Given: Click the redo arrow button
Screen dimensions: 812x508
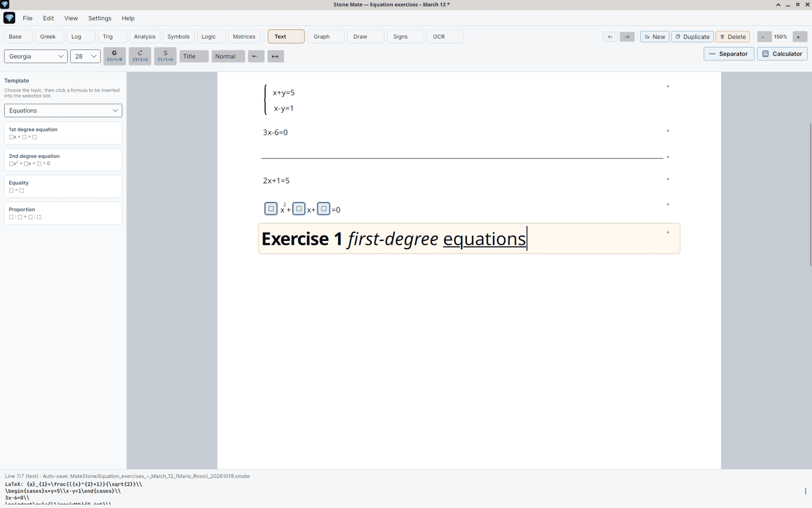Looking at the screenshot, I should [627, 37].
